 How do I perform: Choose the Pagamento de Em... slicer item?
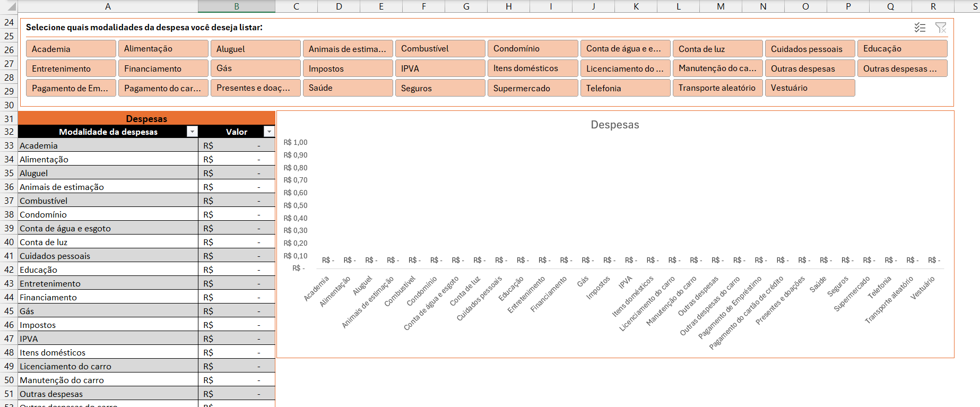click(71, 88)
